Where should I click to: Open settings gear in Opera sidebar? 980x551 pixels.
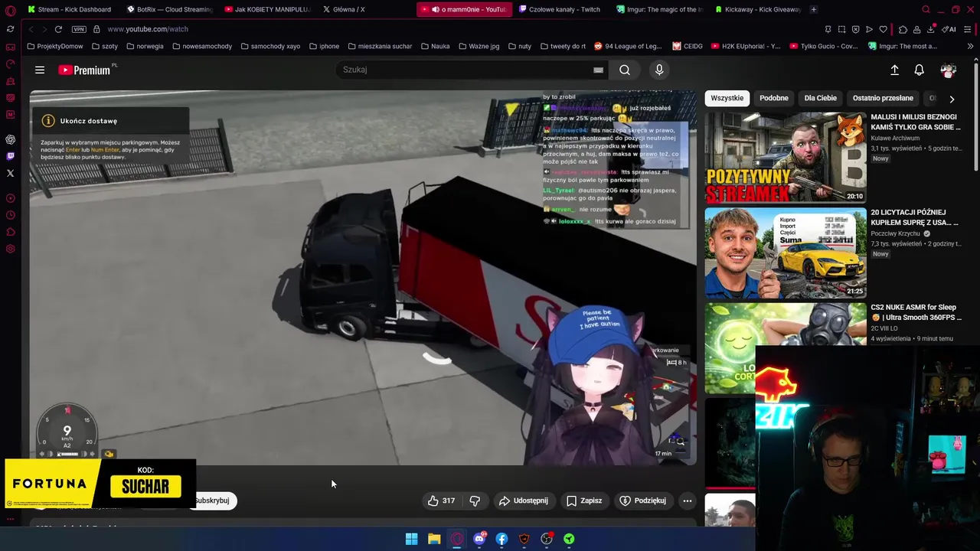click(10, 249)
